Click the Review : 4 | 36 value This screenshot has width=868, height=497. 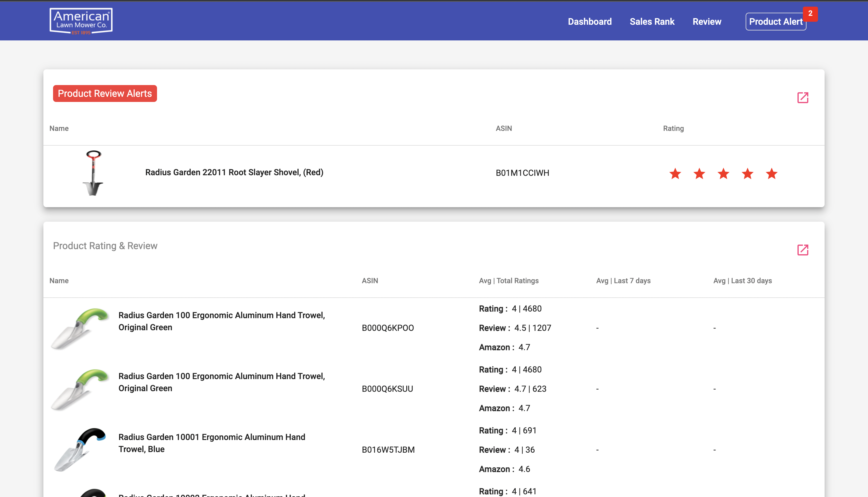tap(507, 450)
